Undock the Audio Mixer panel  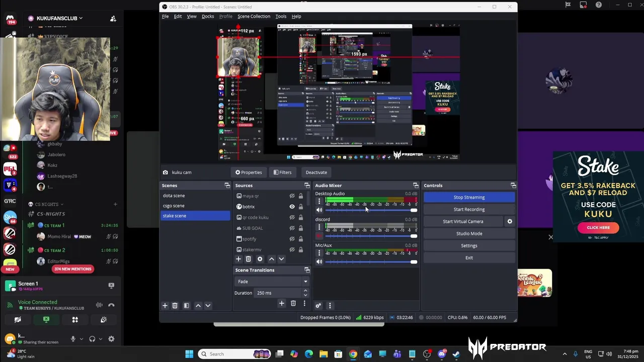[416, 186]
